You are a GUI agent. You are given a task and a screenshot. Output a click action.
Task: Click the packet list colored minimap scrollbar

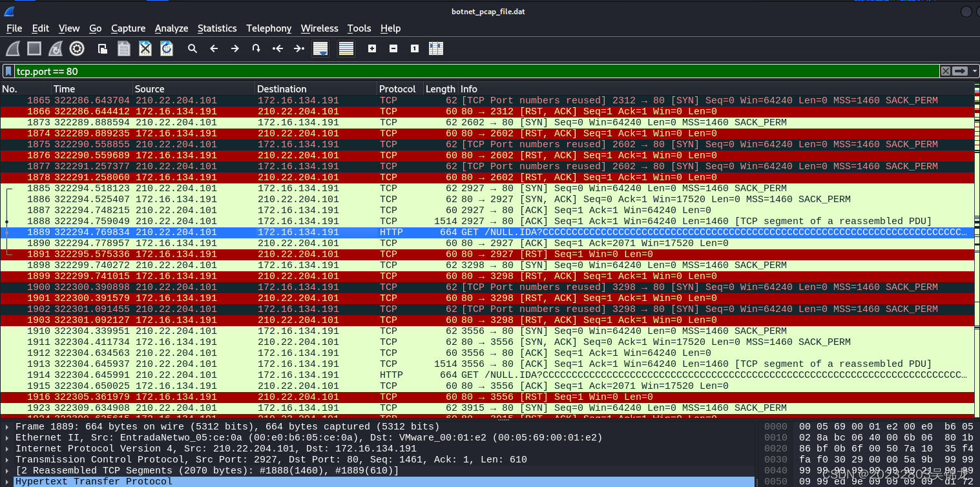975,252
